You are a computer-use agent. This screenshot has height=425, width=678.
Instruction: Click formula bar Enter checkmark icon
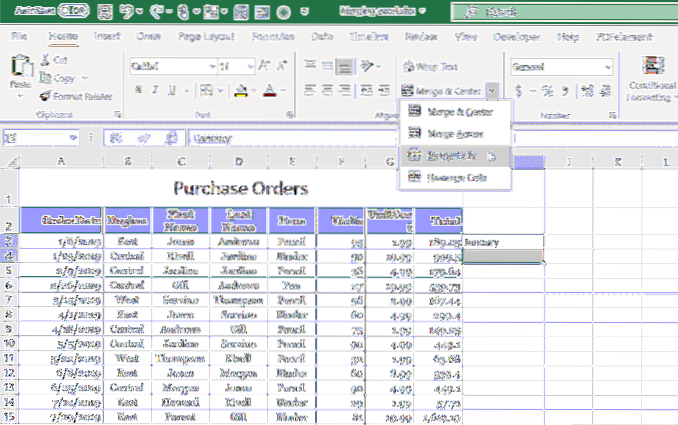click(143, 138)
